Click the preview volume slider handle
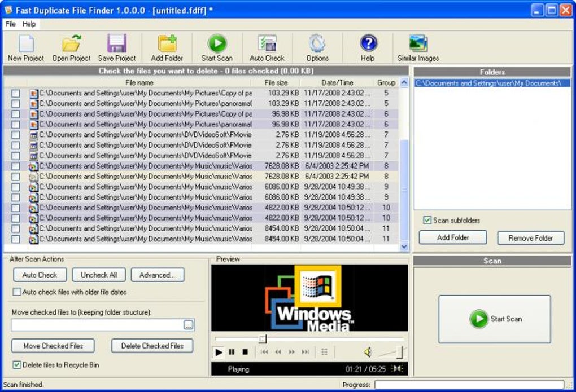 point(400,352)
